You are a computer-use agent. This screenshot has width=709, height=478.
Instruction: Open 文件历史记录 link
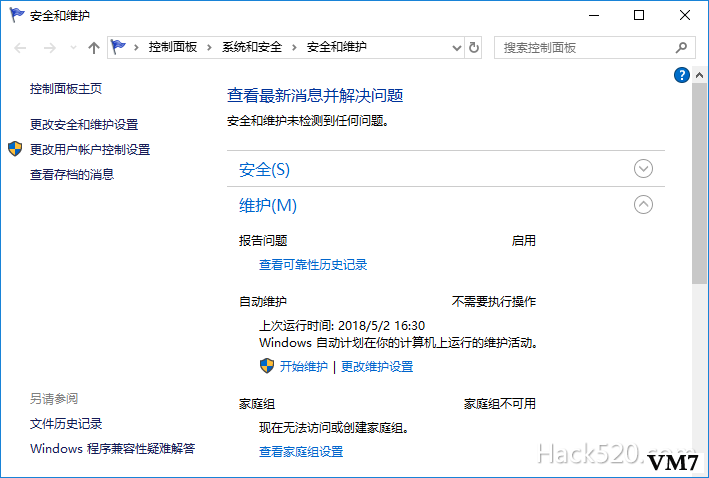point(66,424)
